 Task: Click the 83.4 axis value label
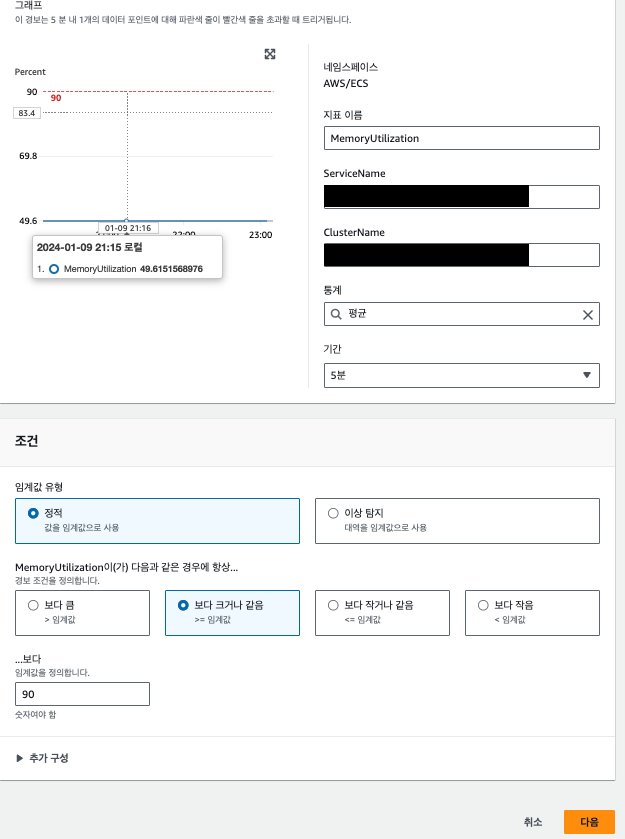(x=27, y=113)
